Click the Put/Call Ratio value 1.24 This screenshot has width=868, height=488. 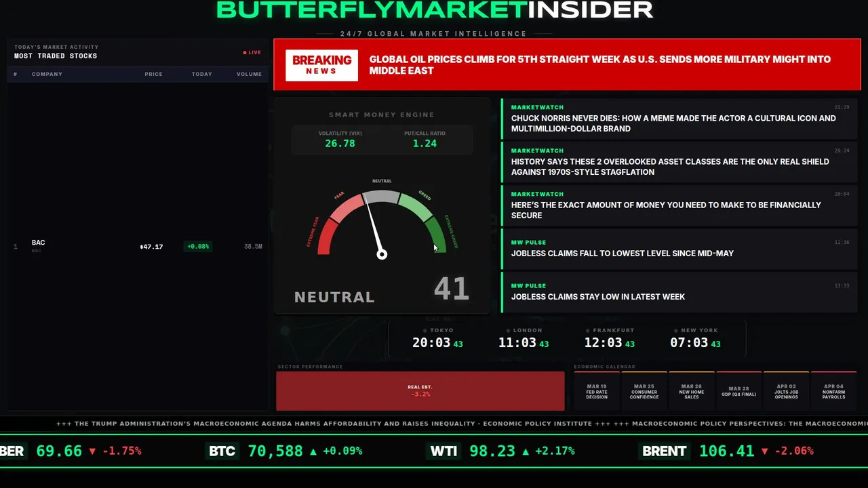[x=425, y=143]
